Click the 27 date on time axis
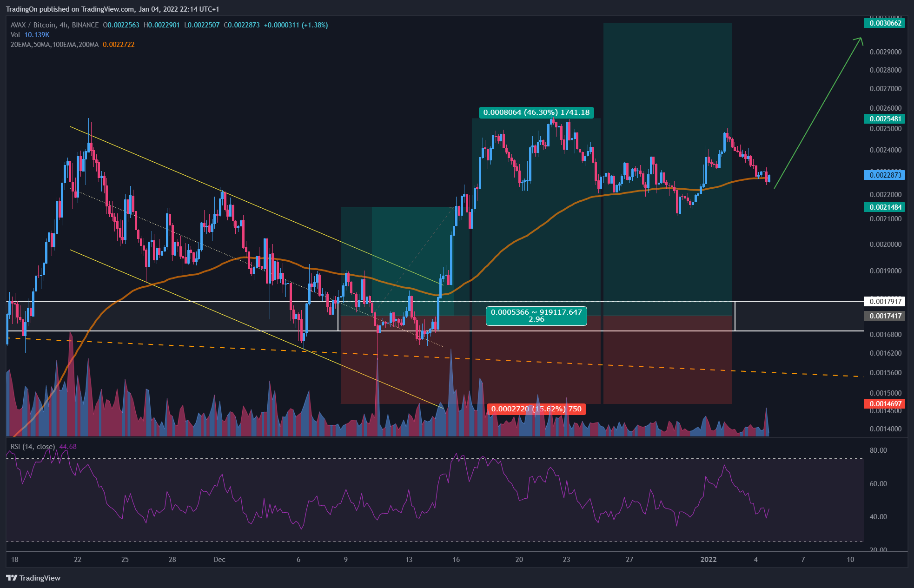 [x=629, y=560]
